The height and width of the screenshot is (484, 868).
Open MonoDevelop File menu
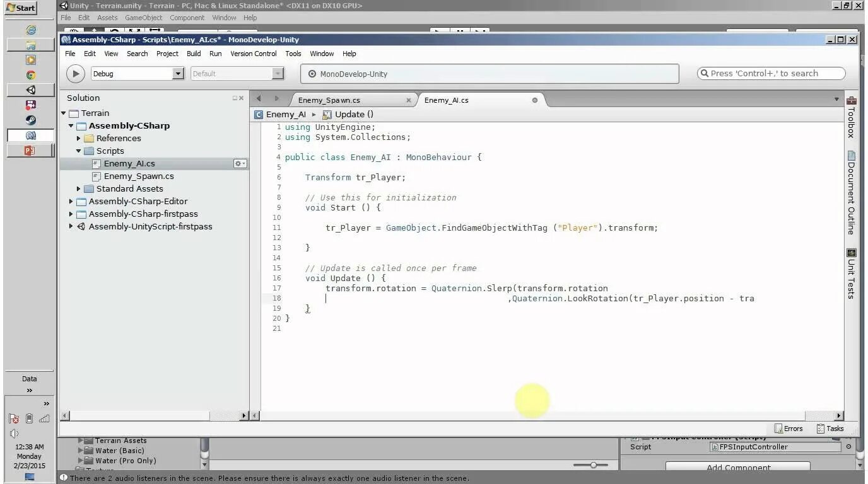point(70,54)
